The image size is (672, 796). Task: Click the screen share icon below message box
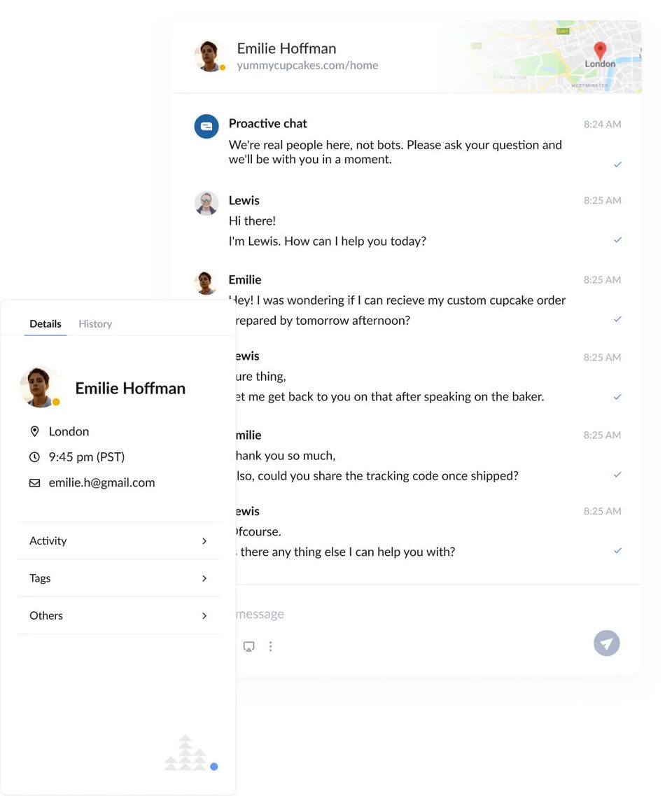point(248,646)
